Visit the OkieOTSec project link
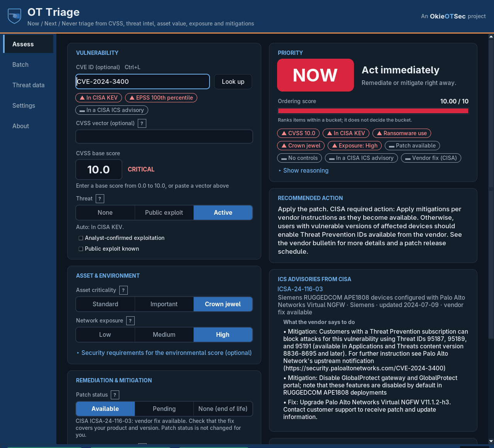The height and width of the screenshot is (448, 494). (448, 16)
